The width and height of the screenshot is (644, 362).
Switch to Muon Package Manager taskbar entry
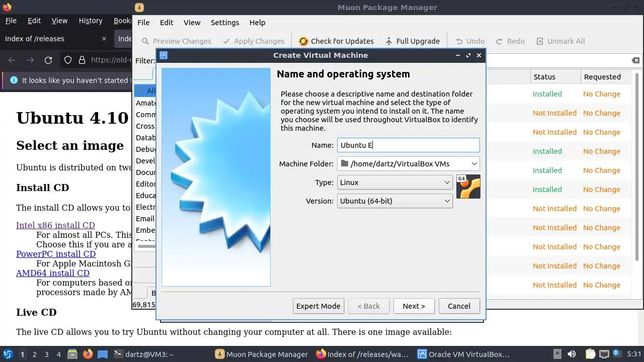coord(262,354)
